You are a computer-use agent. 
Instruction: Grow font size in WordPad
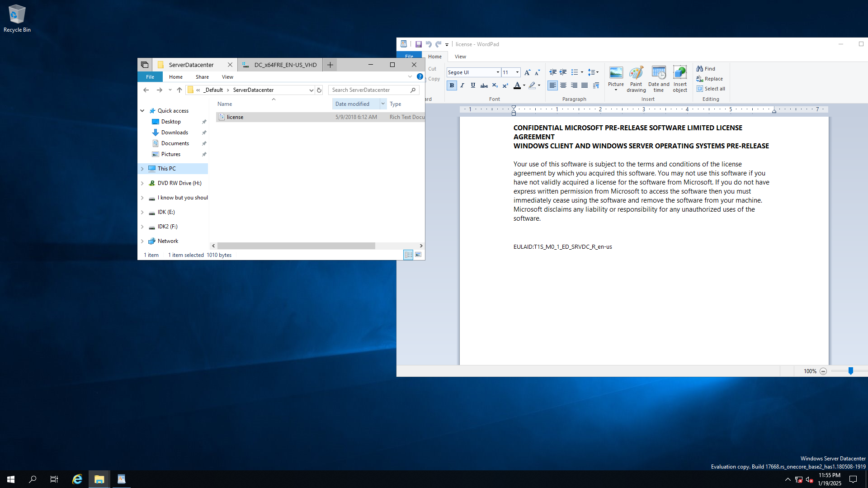coord(527,72)
